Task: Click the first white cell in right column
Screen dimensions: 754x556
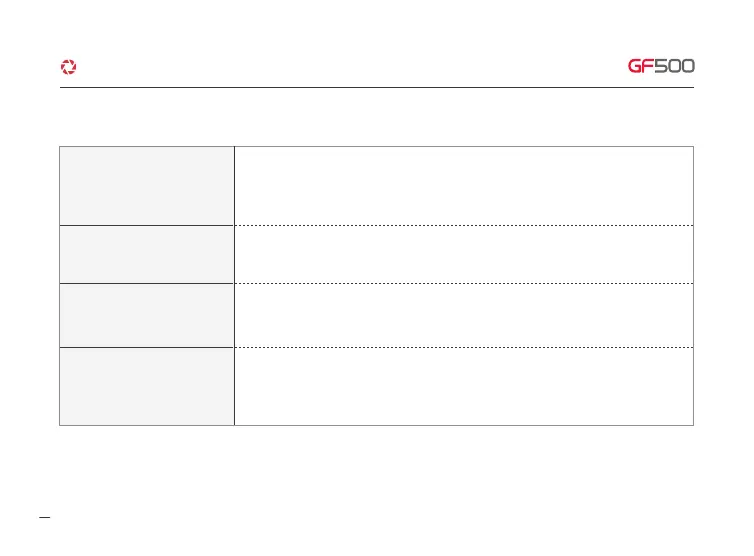Action: [464, 186]
